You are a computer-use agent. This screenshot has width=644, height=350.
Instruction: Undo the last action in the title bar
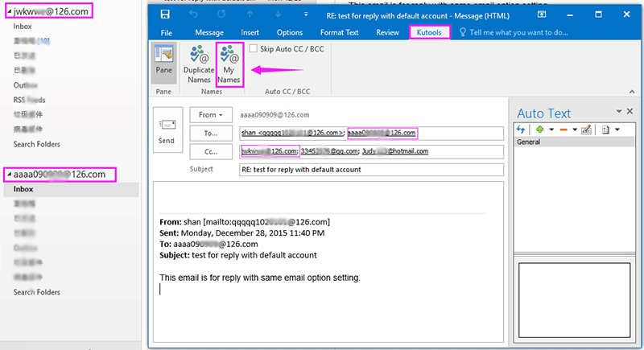[193, 14]
